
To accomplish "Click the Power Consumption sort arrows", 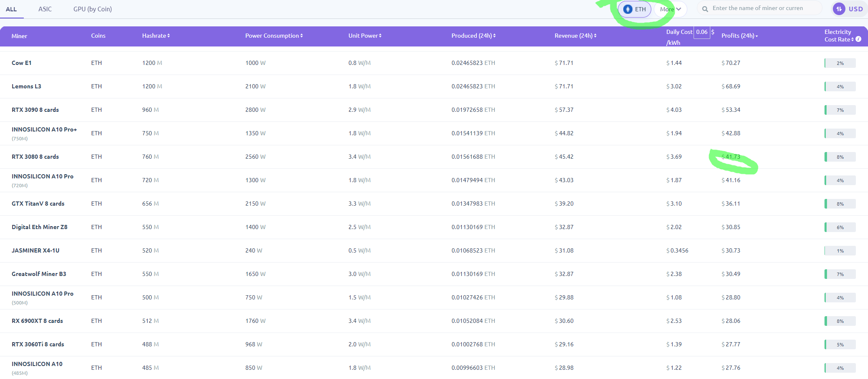I will tap(302, 36).
